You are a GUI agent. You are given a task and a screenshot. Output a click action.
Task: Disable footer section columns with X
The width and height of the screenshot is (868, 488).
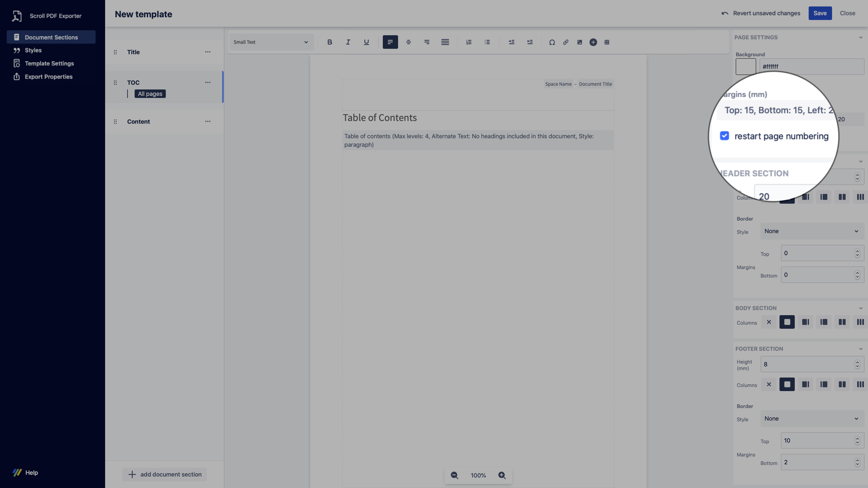769,384
